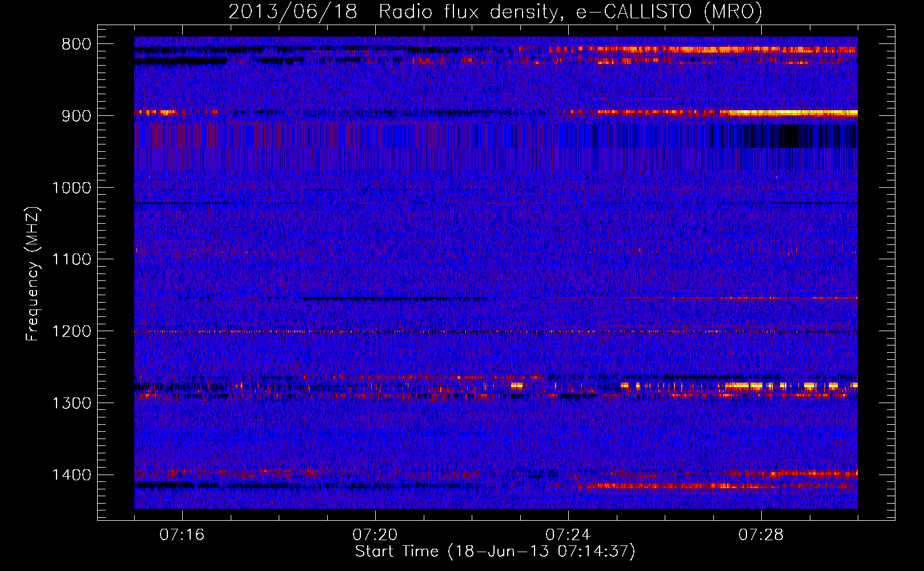Image resolution: width=924 pixels, height=571 pixels.
Task: Click the 1400 frequency axis label
Action: pyautogui.click(x=72, y=475)
